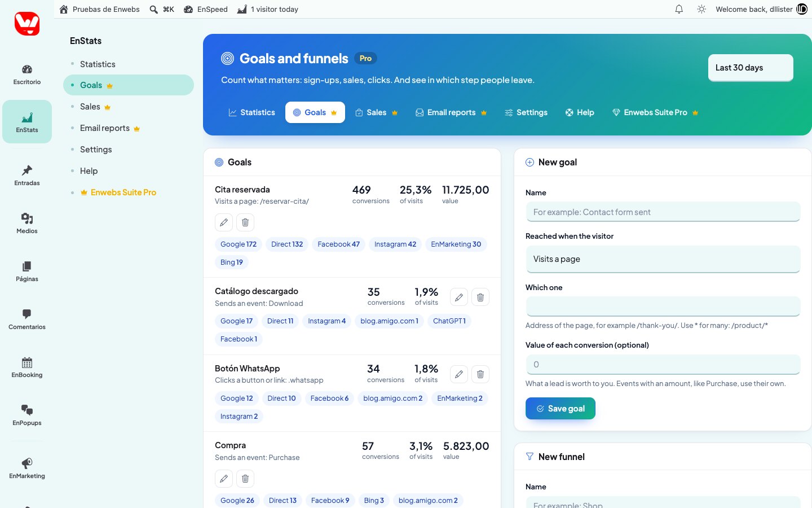Delete the Catálogo descargado goal
The width and height of the screenshot is (812, 508).
coord(480,297)
